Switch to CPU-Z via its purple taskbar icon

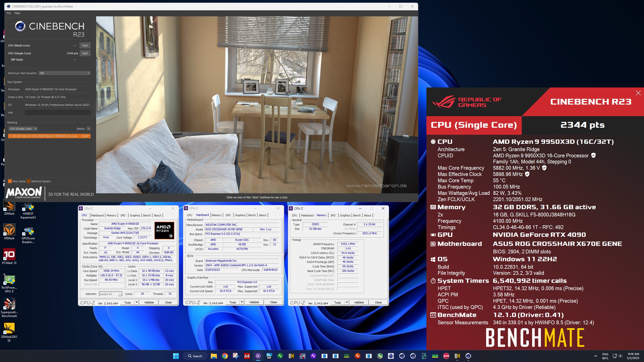258,356
